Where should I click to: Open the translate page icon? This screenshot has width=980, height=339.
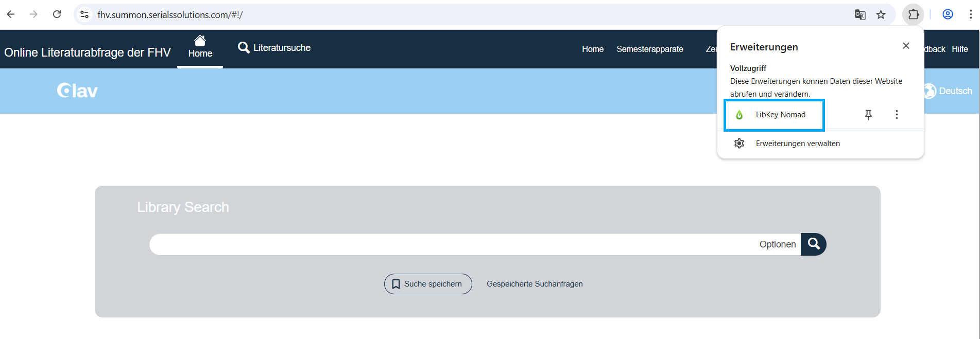tap(859, 14)
